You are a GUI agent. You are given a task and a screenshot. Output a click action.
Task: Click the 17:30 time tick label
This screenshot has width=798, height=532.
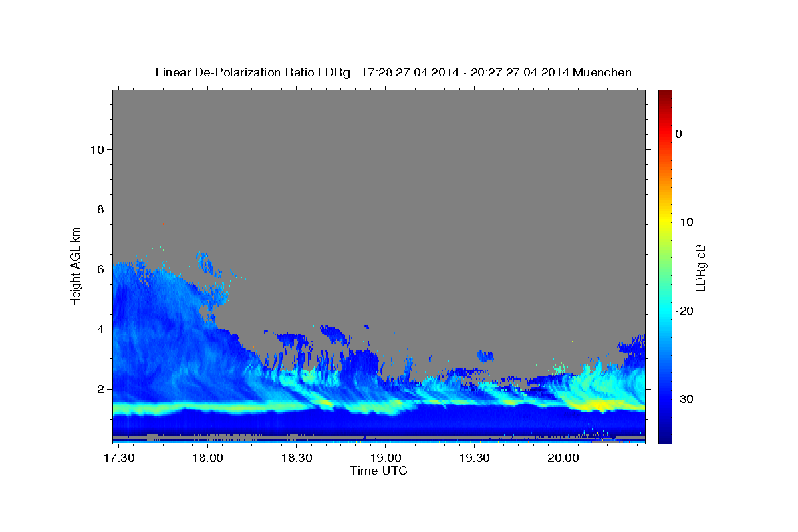click(x=120, y=458)
